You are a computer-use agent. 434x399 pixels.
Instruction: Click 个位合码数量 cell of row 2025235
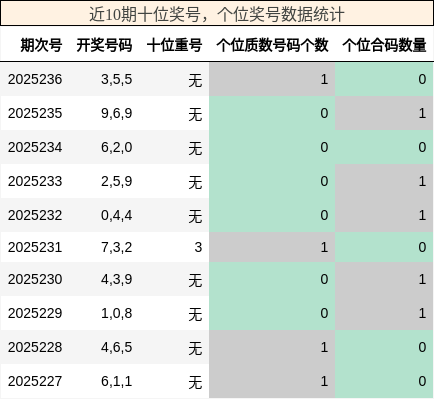click(x=384, y=113)
